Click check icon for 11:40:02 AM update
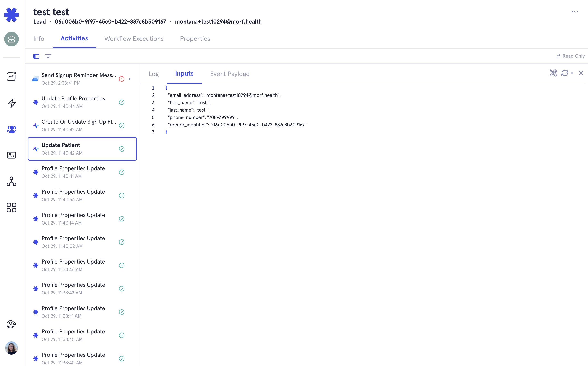588x366 pixels. 122,242
